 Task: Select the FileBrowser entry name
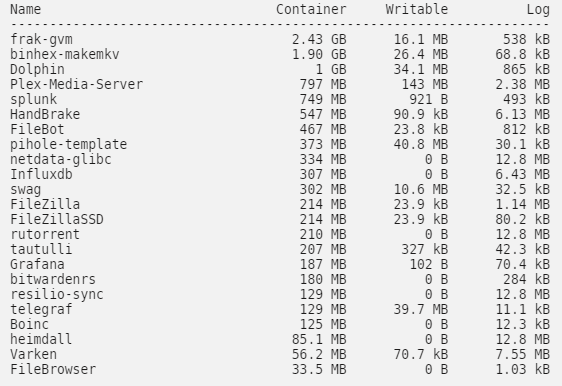[53, 370]
